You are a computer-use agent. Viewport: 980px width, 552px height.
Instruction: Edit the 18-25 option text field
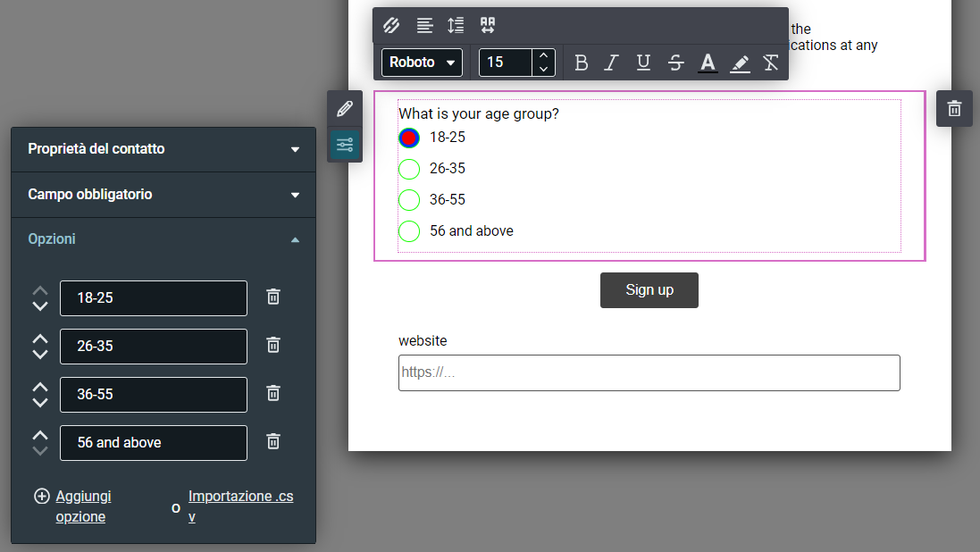click(154, 298)
